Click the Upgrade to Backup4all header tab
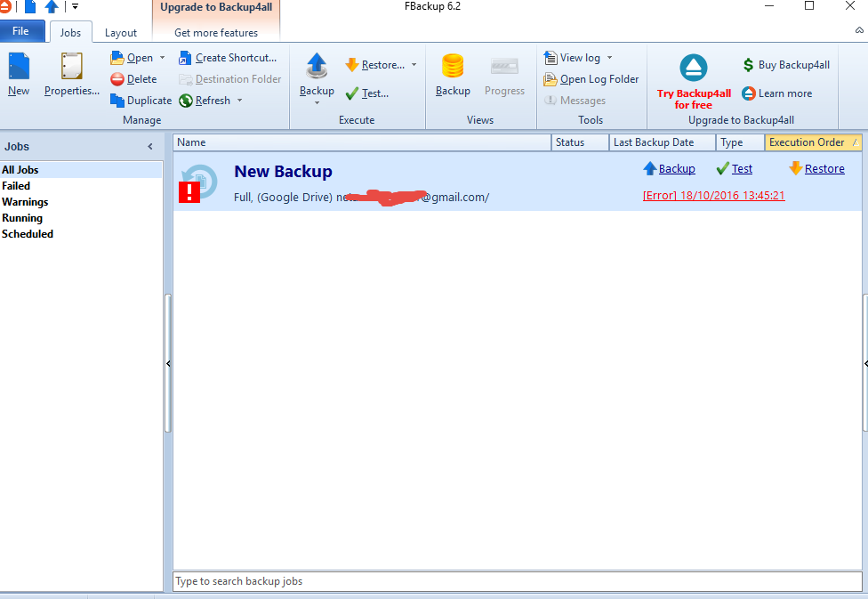This screenshot has height=599, width=868. (x=216, y=8)
